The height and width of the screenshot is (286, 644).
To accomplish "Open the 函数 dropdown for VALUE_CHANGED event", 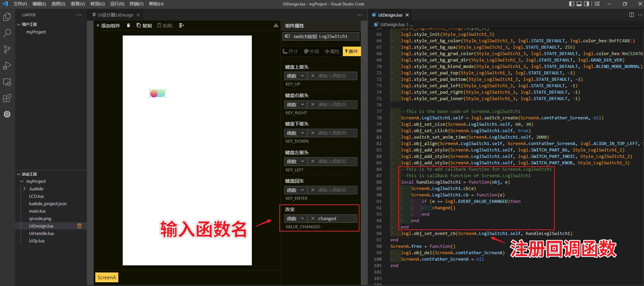I will pyautogui.click(x=296, y=218).
